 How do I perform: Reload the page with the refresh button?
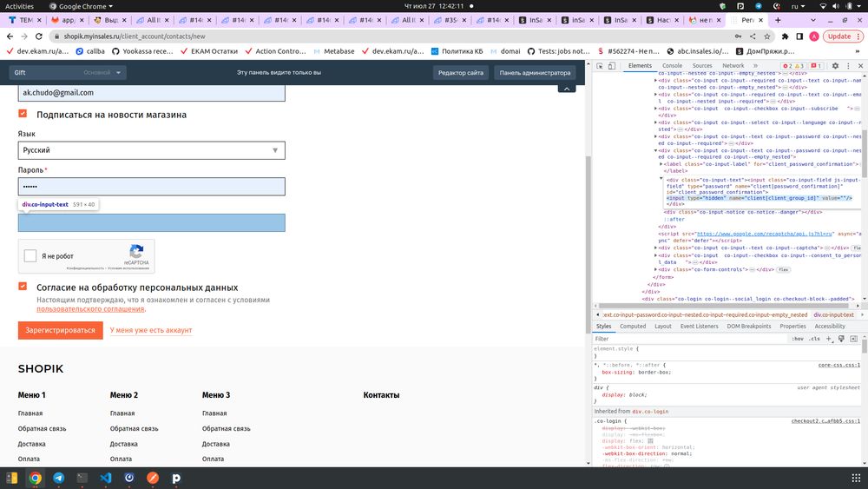pyautogui.click(x=38, y=36)
